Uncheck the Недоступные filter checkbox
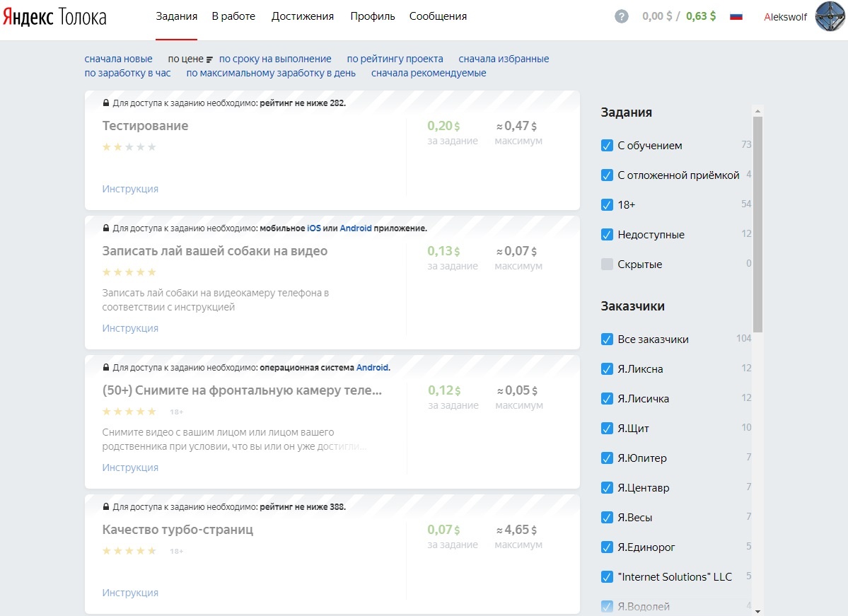This screenshot has height=616, width=848. pyautogui.click(x=607, y=235)
